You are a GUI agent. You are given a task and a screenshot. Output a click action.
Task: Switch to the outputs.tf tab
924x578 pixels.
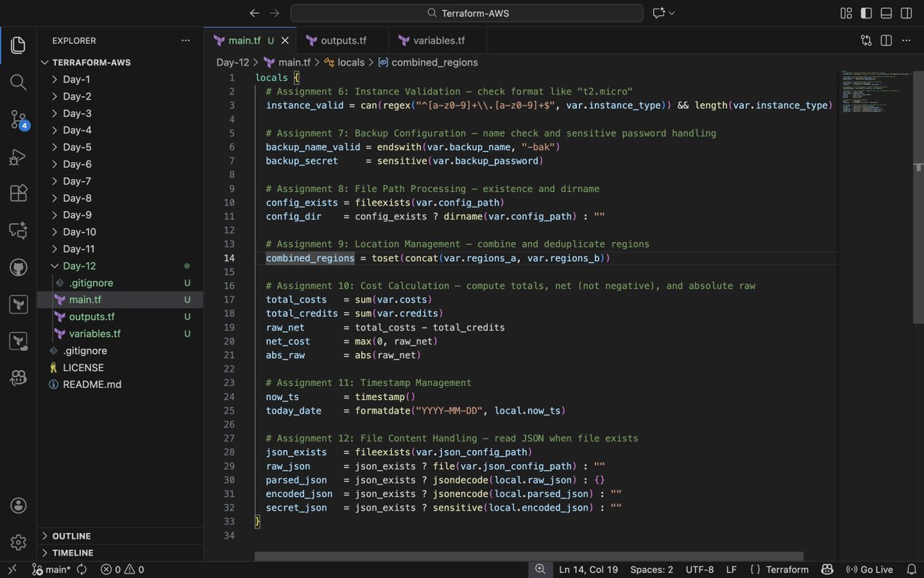[x=343, y=40]
